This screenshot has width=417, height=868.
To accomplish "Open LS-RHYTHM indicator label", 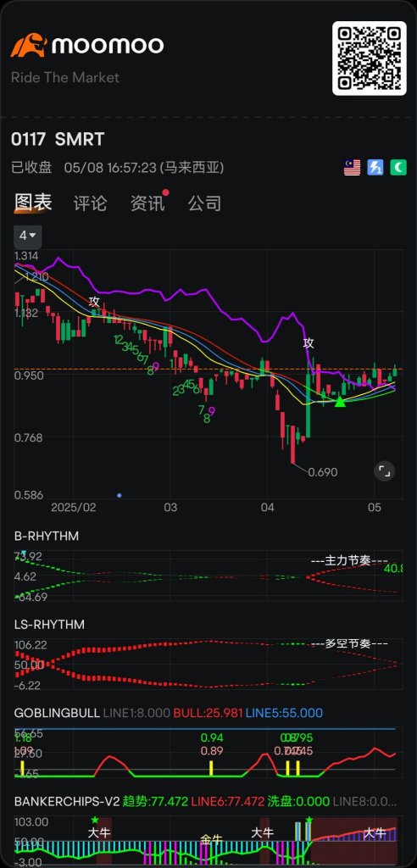I will 49,625.
